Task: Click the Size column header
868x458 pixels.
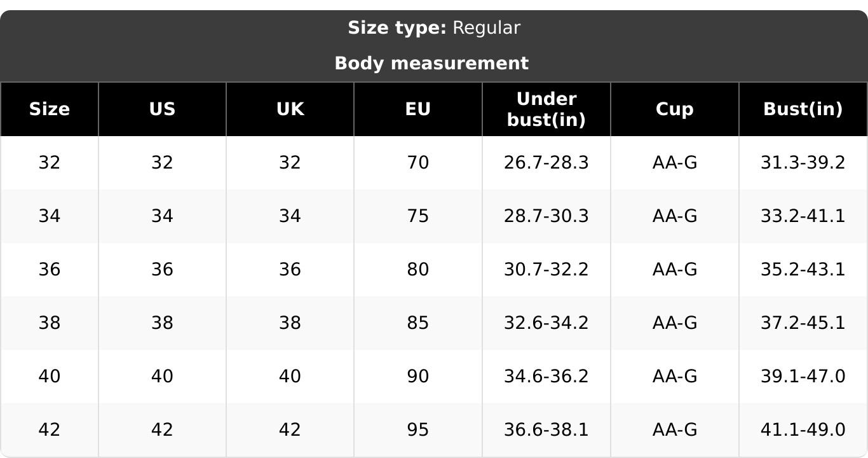Action: click(50, 109)
